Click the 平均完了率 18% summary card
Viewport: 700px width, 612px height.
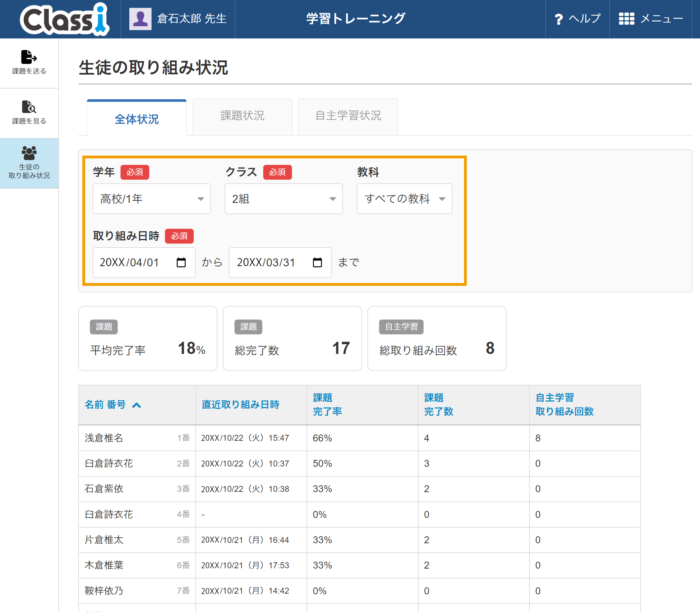coord(148,338)
